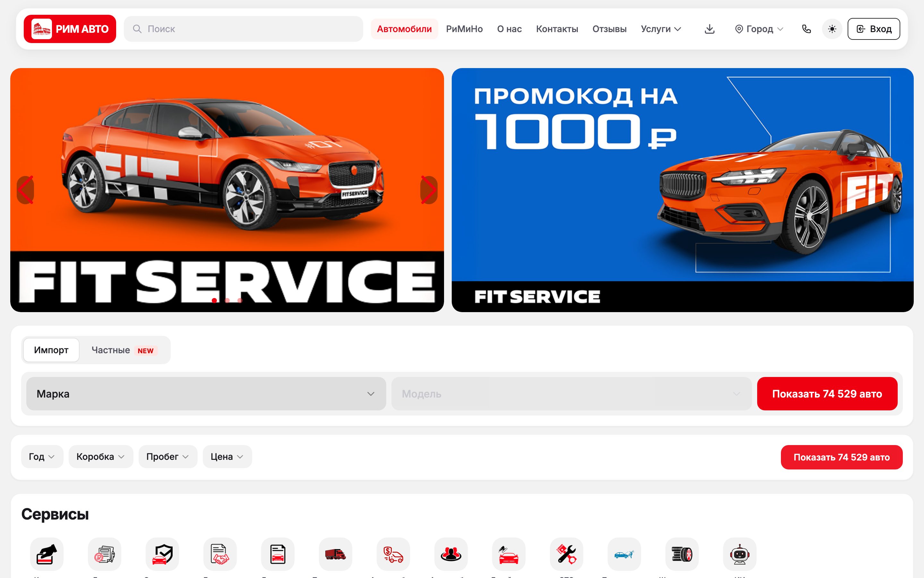Open the handshake contract service icon

point(220,554)
